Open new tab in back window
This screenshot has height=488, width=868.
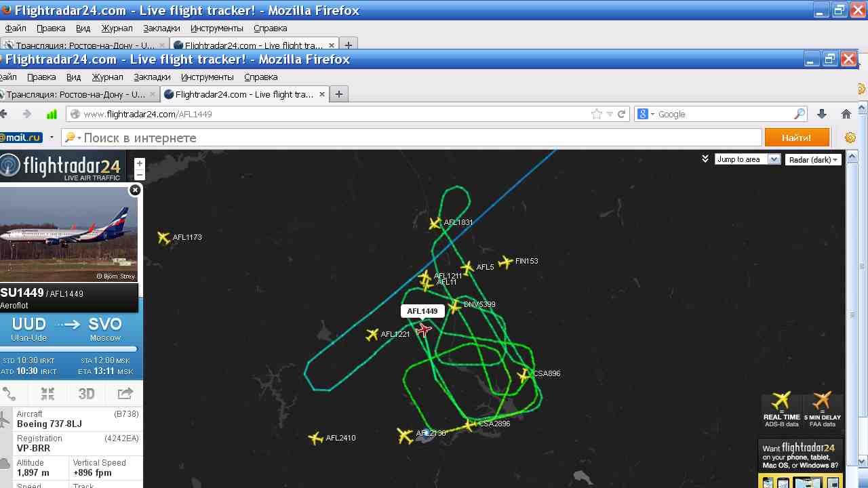pyautogui.click(x=349, y=45)
